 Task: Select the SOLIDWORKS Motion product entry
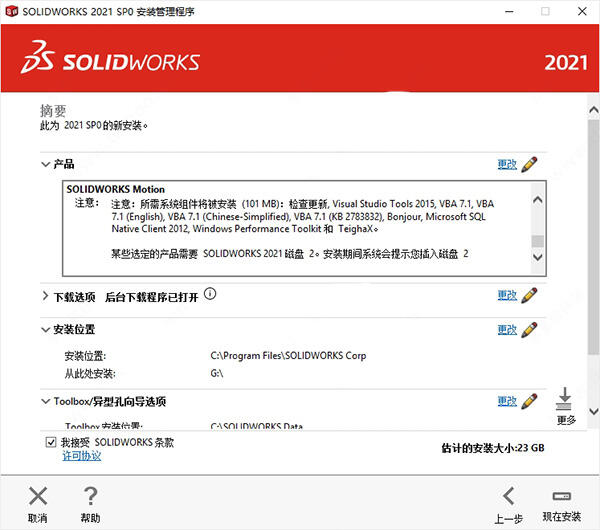point(116,189)
